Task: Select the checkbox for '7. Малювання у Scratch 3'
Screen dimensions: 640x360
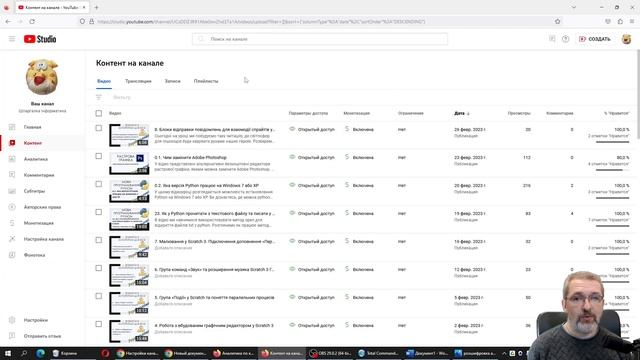Action: [x=99, y=240]
